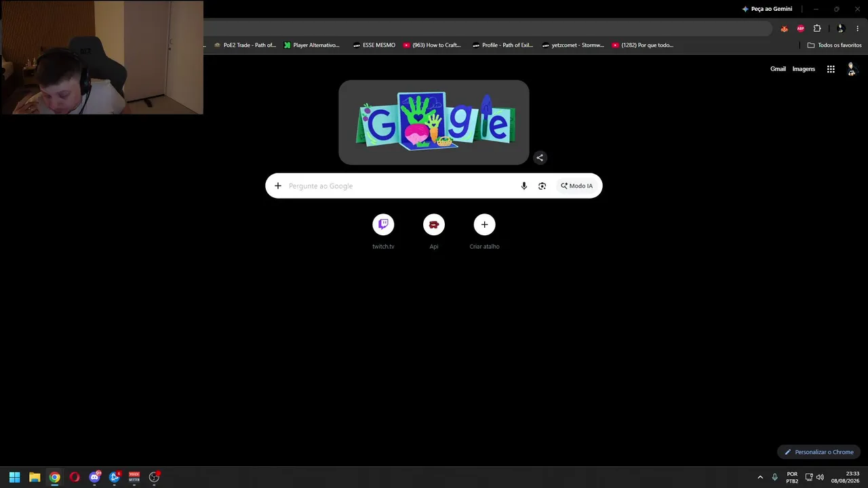Open the (963) How to Craft bookmark
The height and width of the screenshot is (488, 868).
click(432, 45)
